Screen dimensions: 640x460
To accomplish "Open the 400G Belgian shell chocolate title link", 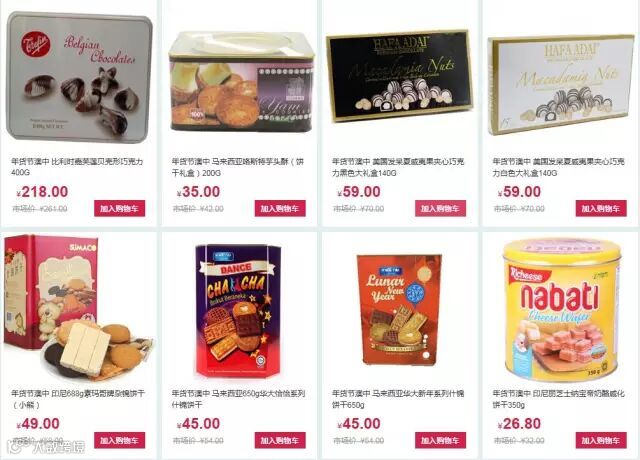I will [x=77, y=167].
